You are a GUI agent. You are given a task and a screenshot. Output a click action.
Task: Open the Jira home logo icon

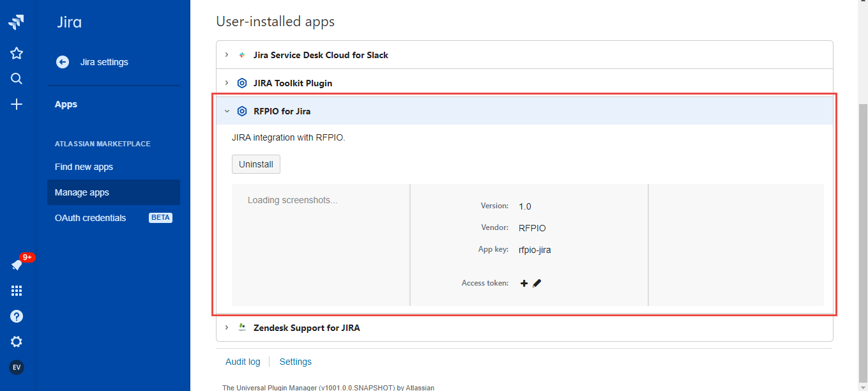point(17,22)
